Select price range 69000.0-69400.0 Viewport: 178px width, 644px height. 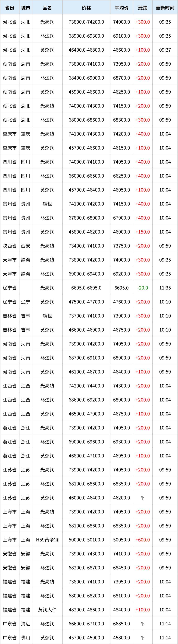(x=86, y=274)
